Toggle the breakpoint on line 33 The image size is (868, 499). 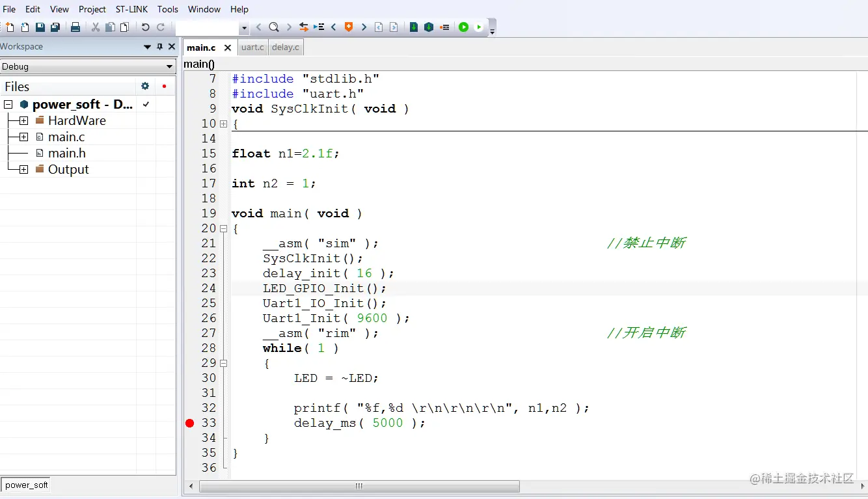point(189,423)
